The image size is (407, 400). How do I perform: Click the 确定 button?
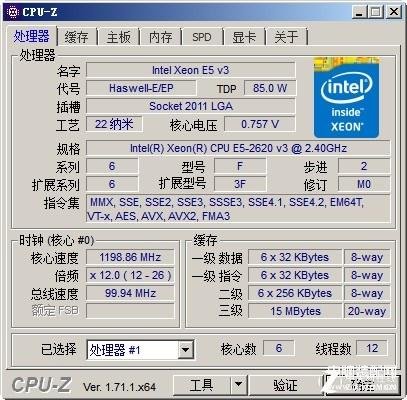(x=363, y=385)
